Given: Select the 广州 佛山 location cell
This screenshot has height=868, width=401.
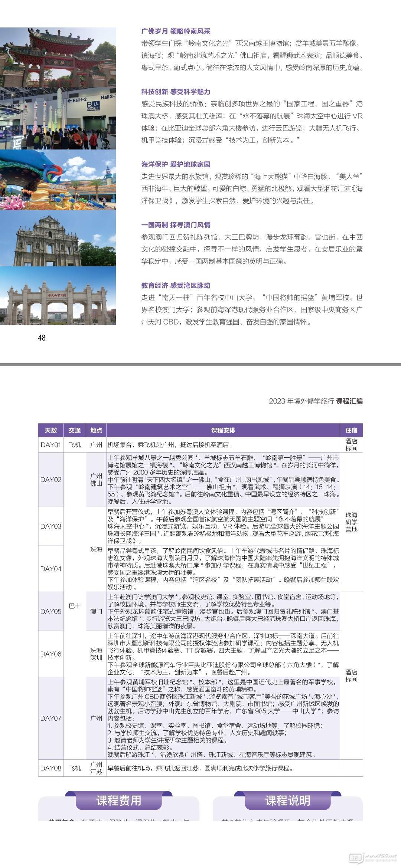Looking at the screenshot, I should [96, 480].
